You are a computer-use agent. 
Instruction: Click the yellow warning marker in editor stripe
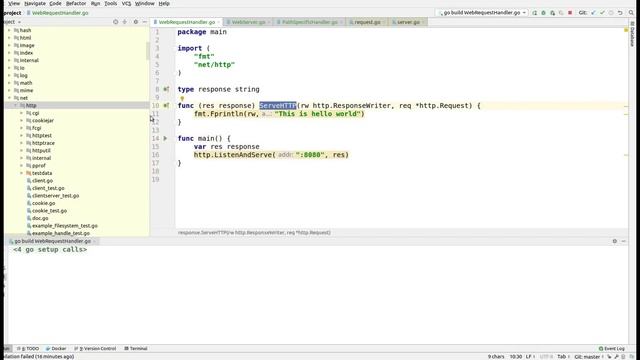click(x=626, y=30)
